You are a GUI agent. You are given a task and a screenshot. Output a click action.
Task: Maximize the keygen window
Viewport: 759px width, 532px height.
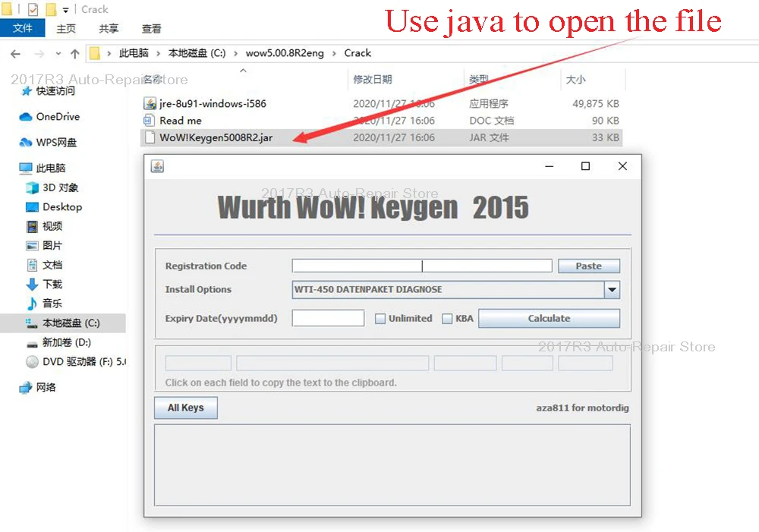pos(585,166)
